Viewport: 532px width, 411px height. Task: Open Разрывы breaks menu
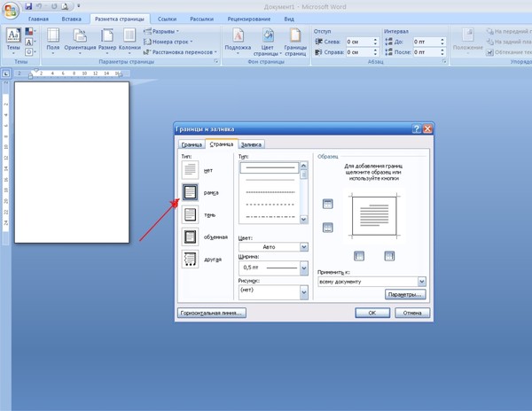pos(161,31)
